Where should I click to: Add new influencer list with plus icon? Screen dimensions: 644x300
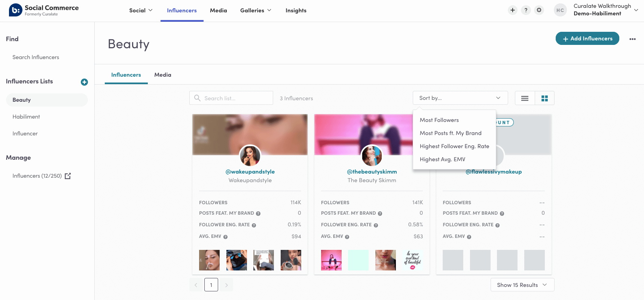tap(84, 82)
